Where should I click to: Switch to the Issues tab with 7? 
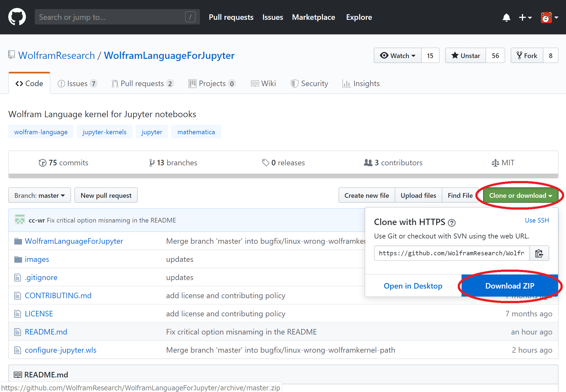point(77,83)
